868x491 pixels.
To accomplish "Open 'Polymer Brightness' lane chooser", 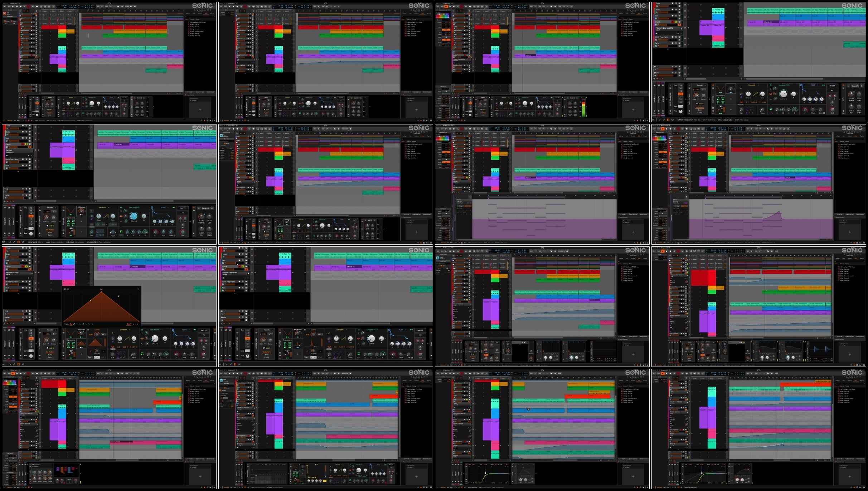I will 18,151.
